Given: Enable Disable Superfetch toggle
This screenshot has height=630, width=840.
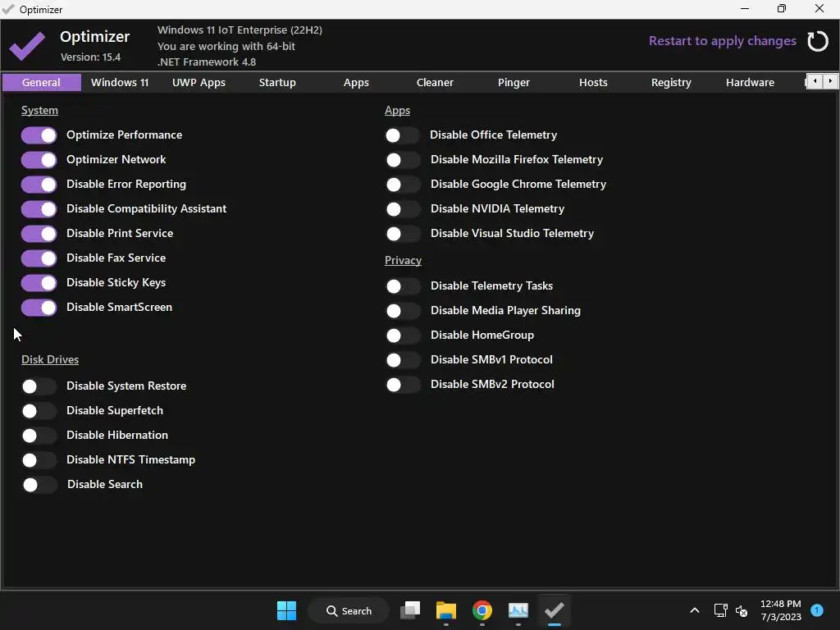Looking at the screenshot, I should 39,411.
